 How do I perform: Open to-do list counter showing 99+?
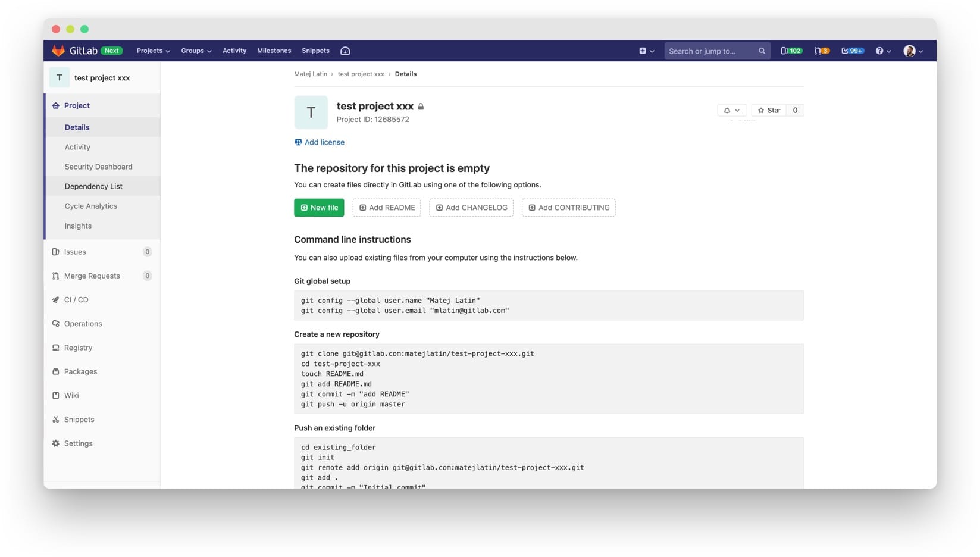tap(852, 51)
